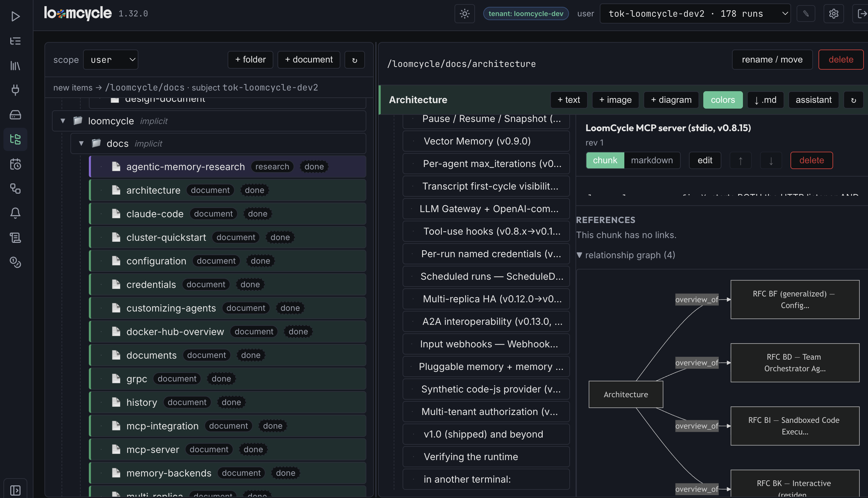Edit the LoomCycle MCP server chunk

point(705,161)
